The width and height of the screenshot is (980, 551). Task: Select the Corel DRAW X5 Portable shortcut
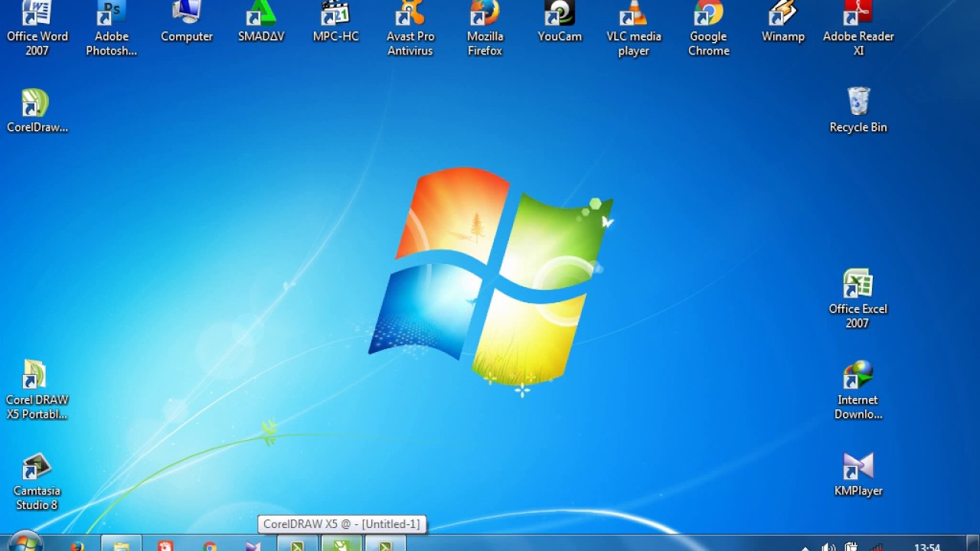tap(37, 390)
